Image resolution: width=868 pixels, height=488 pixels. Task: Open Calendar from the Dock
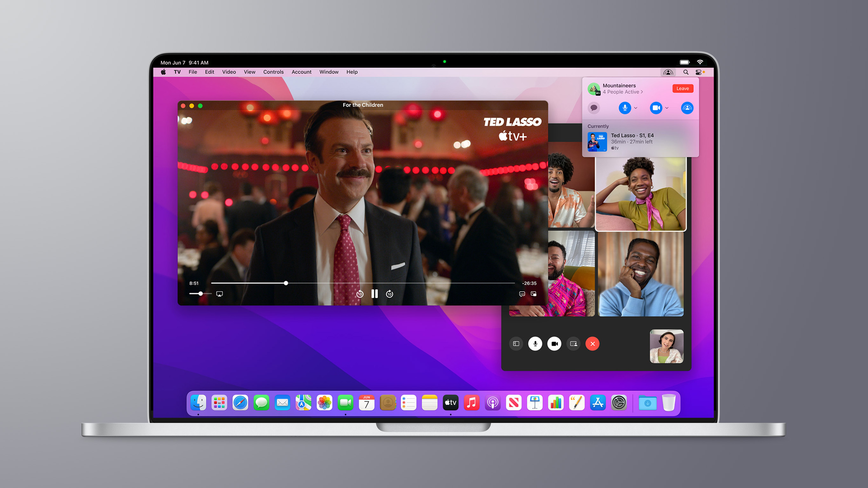pyautogui.click(x=367, y=403)
